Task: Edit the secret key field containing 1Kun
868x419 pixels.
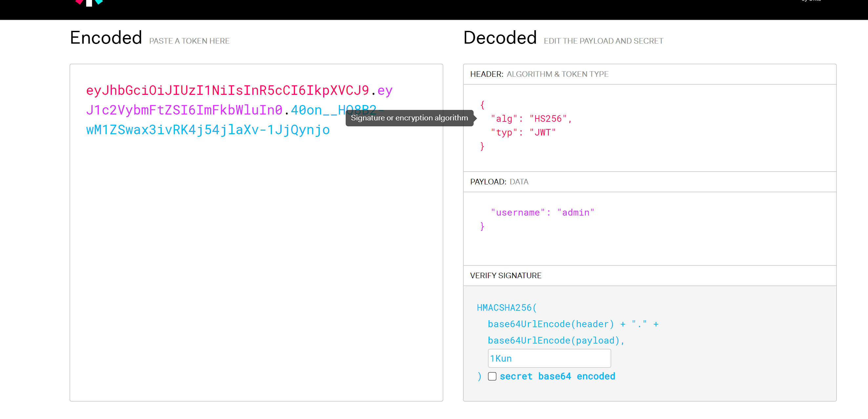Action: (549, 358)
